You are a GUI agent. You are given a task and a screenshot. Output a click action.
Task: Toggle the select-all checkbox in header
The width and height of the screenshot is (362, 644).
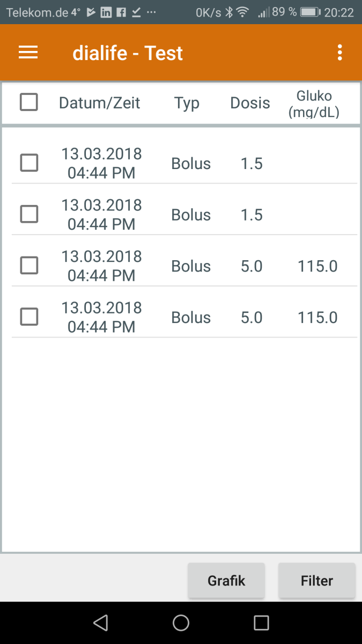click(x=29, y=102)
